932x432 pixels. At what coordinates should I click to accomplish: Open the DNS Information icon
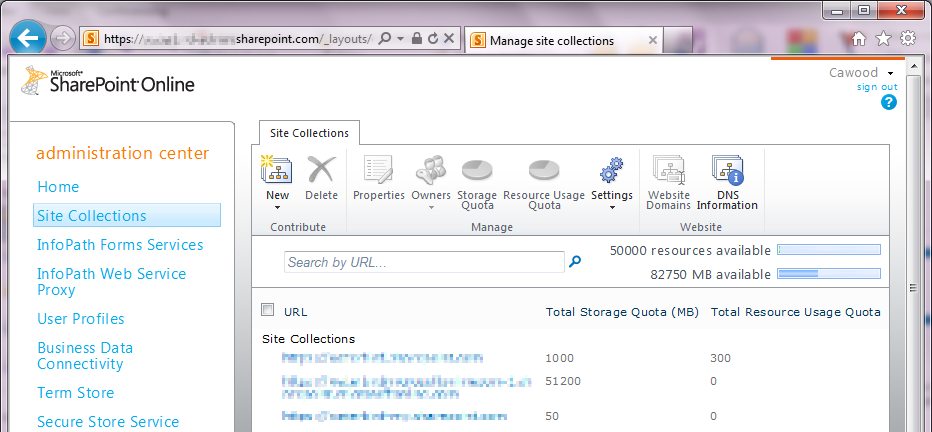pyautogui.click(x=728, y=170)
